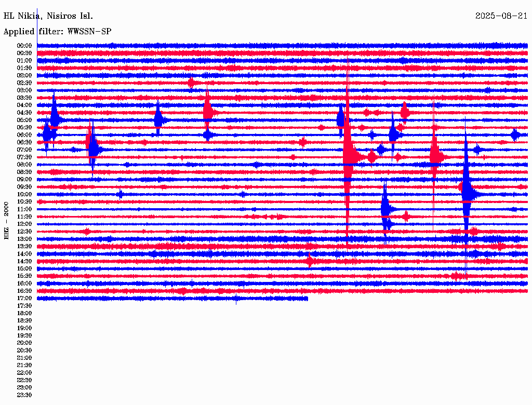This screenshot has width=532, height=405.
Task: Select the 16:00 time label
Action: click(24, 283)
